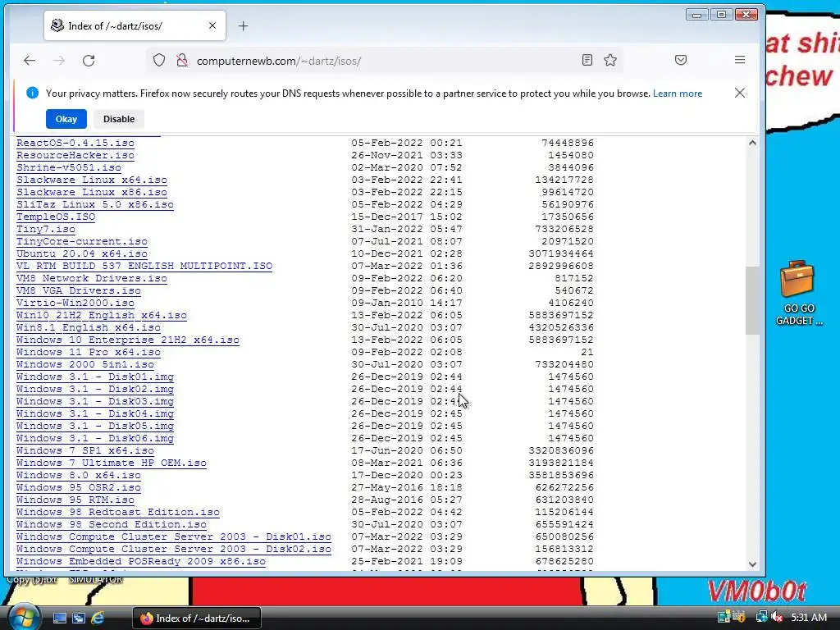840x630 pixels.
Task: Download Windows 98 Second Edition.iso
Action: pos(112,525)
